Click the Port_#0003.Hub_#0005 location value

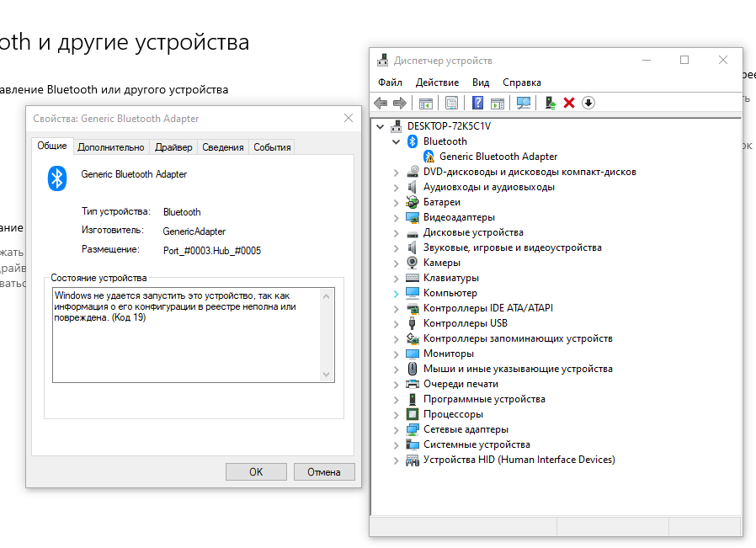point(211,251)
